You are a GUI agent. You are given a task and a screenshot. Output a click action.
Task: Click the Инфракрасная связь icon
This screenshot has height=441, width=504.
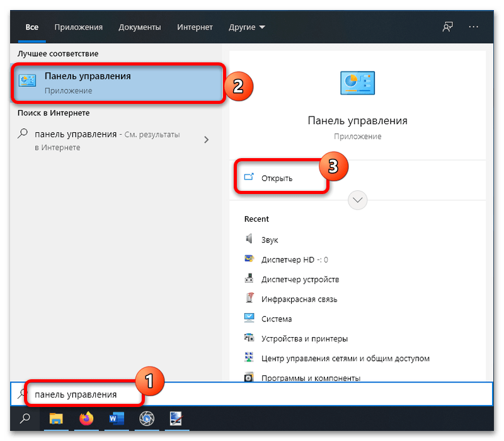point(249,297)
